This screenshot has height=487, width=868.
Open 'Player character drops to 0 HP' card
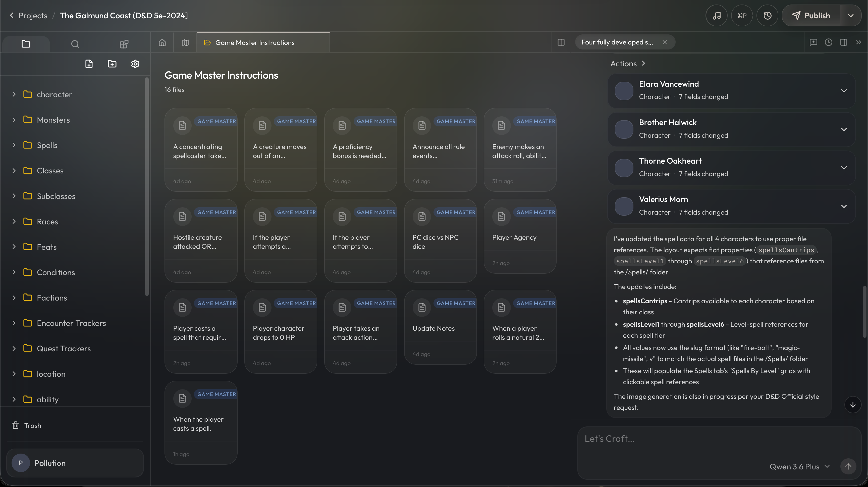281,332
